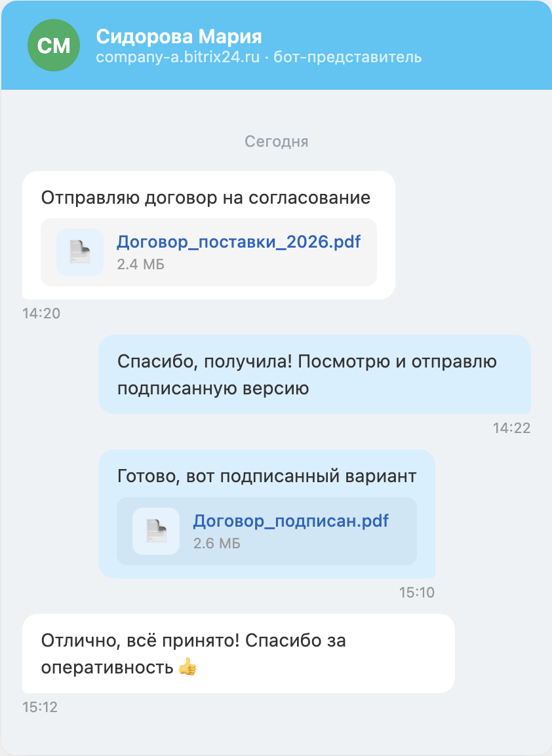
Task: Select the 'Отлично, всё принято!' message bubble
Action: 238,653
